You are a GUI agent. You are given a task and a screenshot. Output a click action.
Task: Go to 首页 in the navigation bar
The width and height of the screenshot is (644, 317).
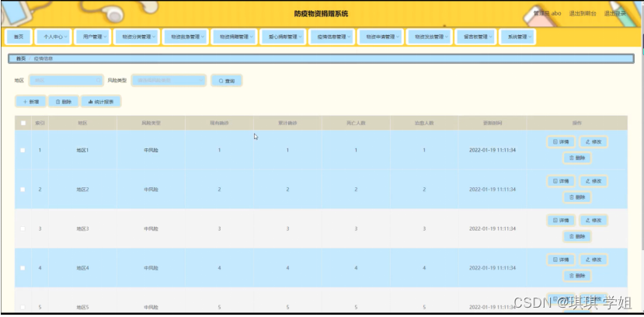(x=19, y=37)
